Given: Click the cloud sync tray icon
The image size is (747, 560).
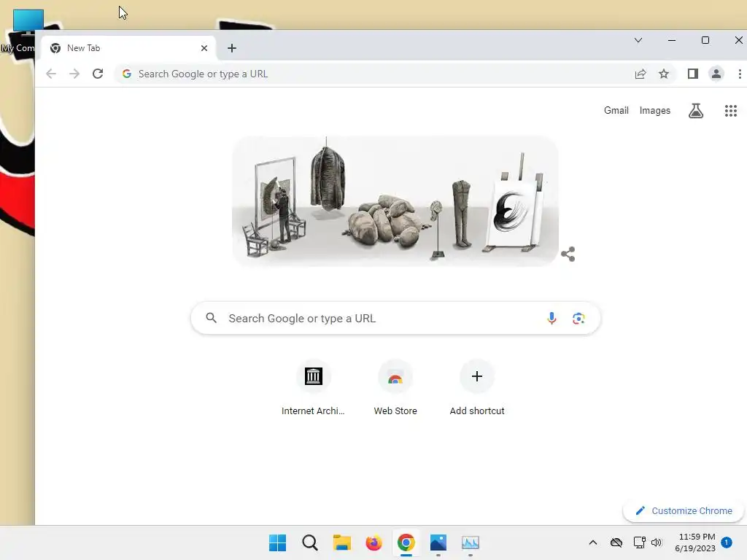Looking at the screenshot, I should (616, 542).
